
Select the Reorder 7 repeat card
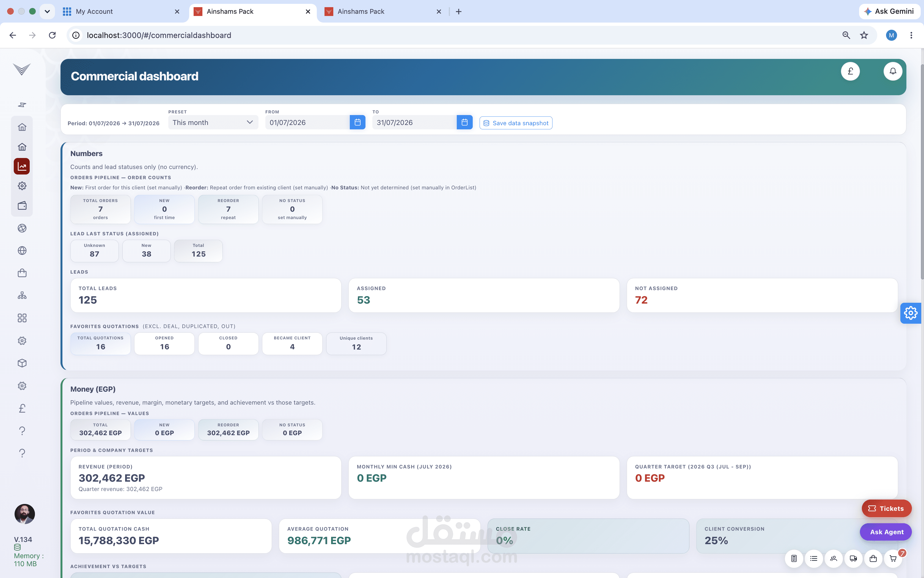click(x=228, y=209)
